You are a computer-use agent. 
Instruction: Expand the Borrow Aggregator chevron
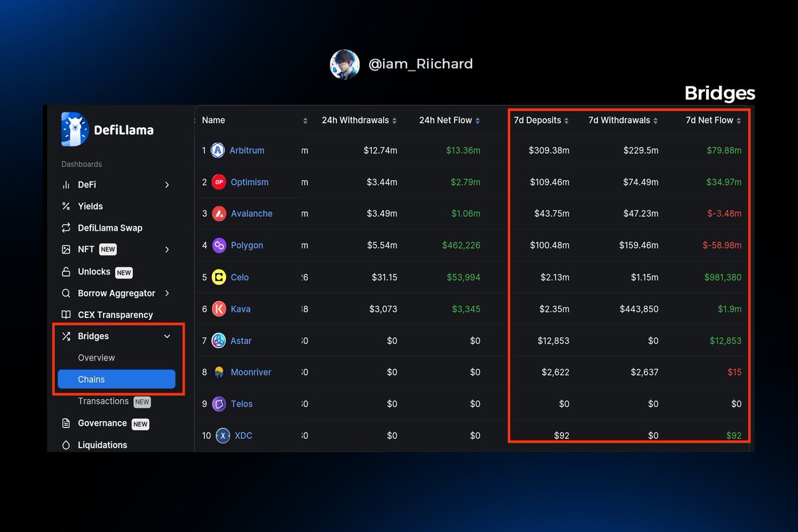point(167,293)
